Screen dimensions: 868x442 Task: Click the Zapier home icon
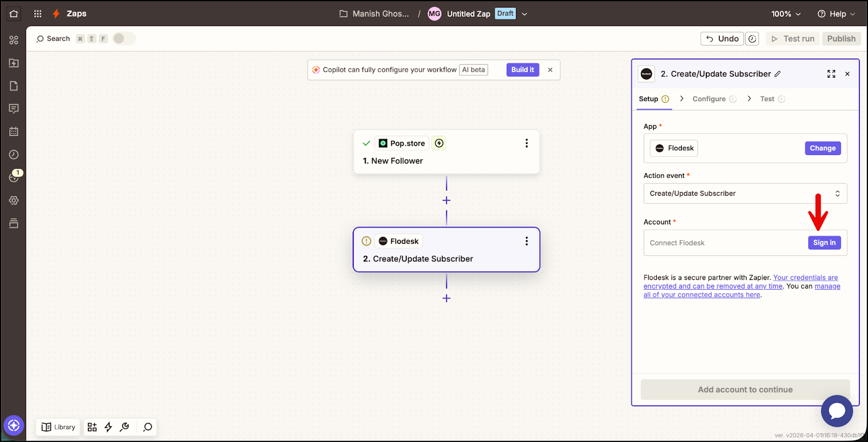point(14,14)
